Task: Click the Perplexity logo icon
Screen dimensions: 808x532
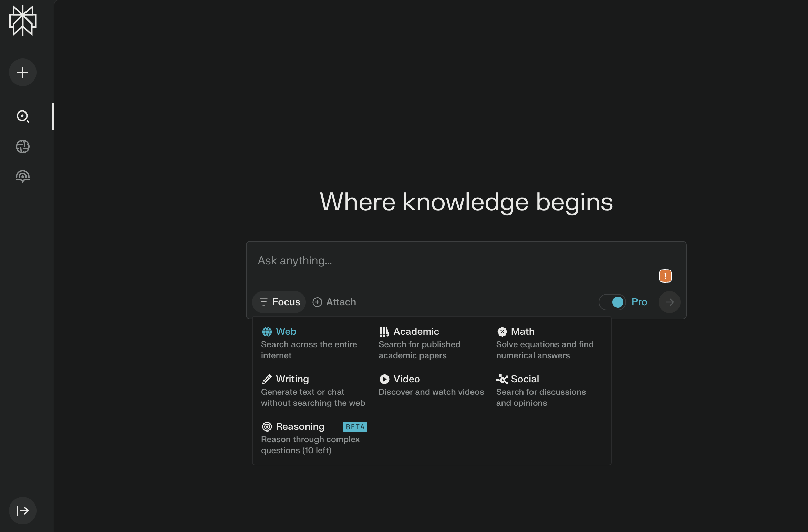Action: pyautogui.click(x=23, y=21)
